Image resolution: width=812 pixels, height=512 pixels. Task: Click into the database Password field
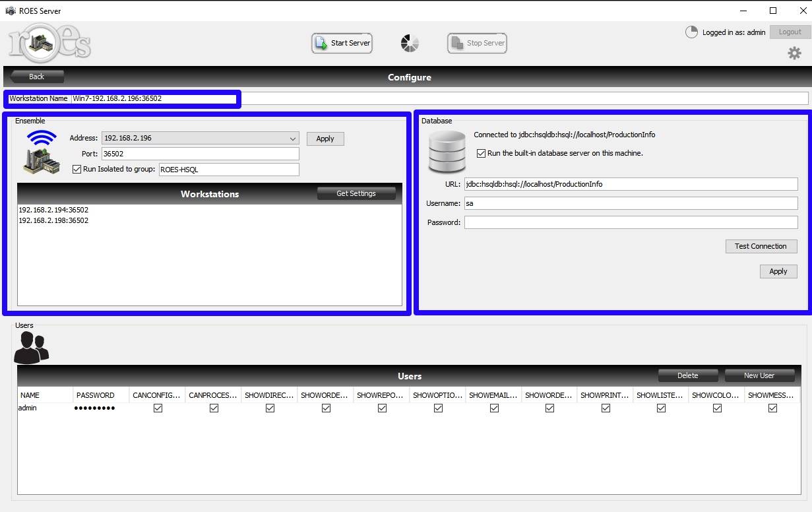(631, 222)
